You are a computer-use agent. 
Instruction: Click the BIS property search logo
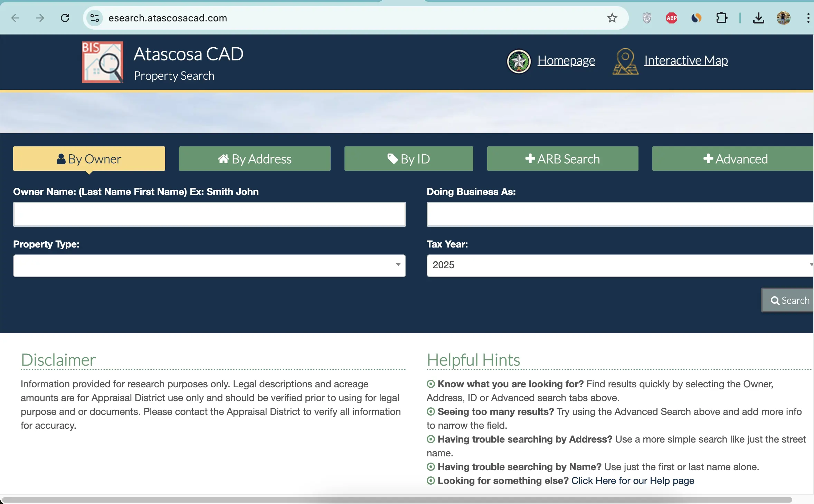pyautogui.click(x=102, y=62)
